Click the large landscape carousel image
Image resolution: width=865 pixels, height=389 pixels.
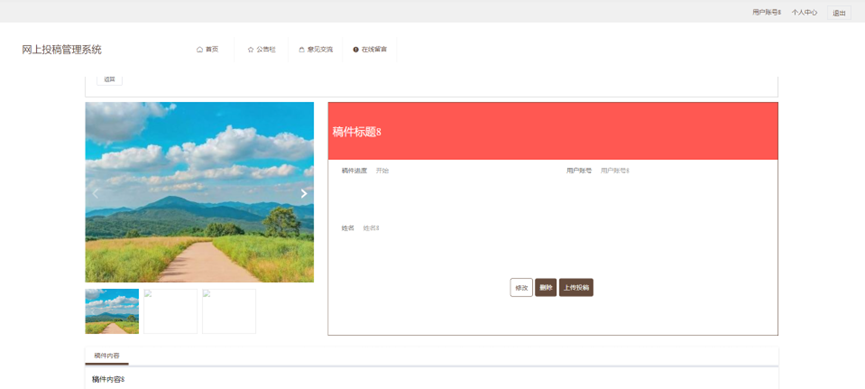[x=200, y=192]
